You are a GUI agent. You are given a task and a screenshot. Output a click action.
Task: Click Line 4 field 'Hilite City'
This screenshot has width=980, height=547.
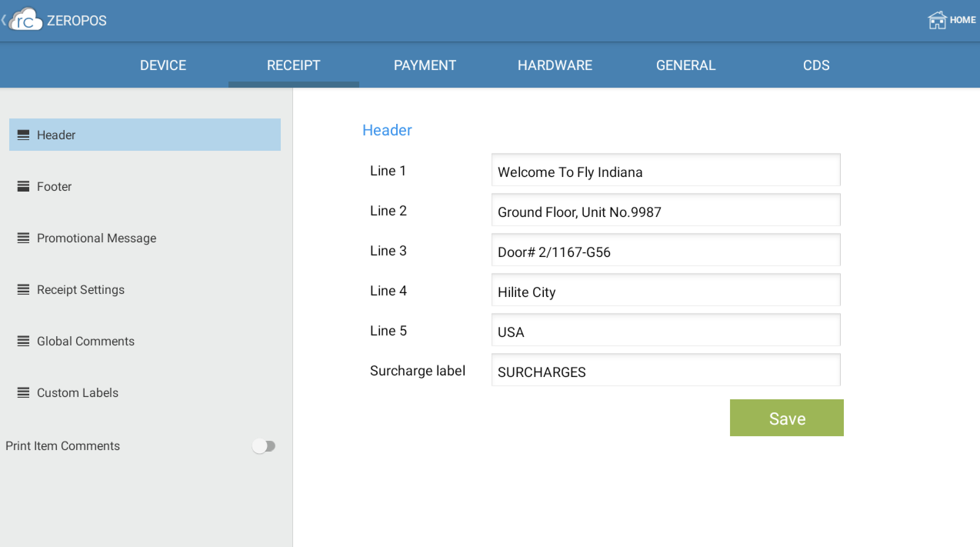pyautogui.click(x=666, y=290)
